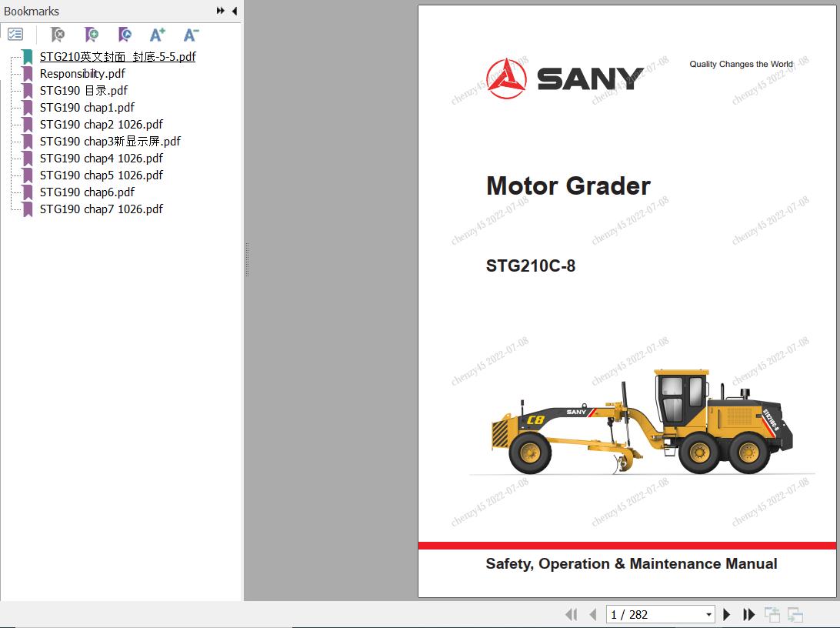This screenshot has width=840, height=628.
Task: Click the add new bookmark icon
Action: tap(91, 35)
